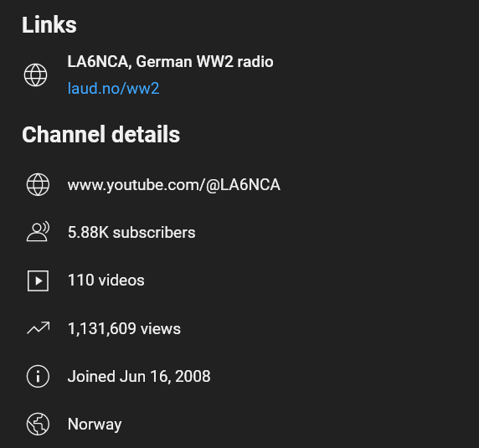Click the globe icon beside laud.no/ww2 link
Screen dimensions: 479x448
35,75
